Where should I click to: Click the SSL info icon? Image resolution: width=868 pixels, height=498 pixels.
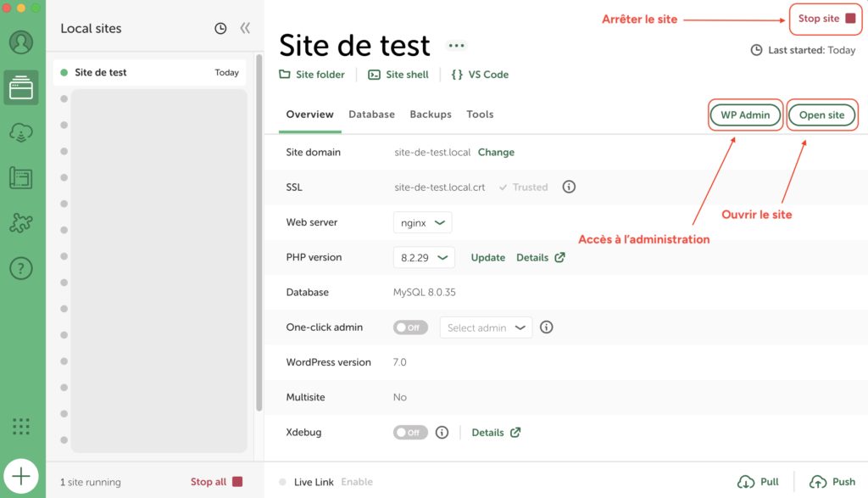(569, 187)
